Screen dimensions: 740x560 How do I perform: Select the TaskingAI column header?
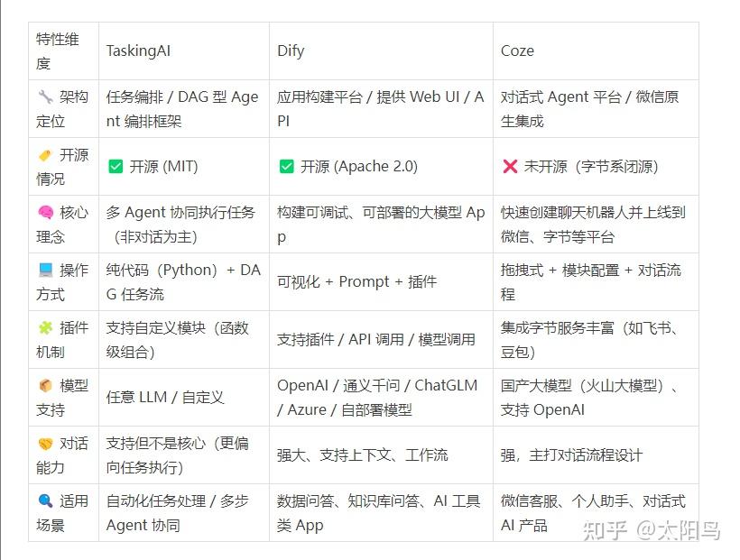click(138, 51)
